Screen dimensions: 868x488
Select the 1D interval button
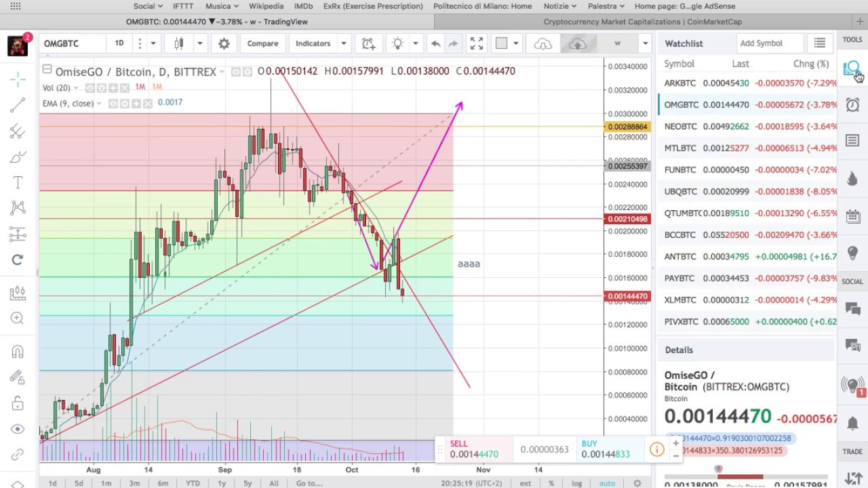[x=119, y=43]
